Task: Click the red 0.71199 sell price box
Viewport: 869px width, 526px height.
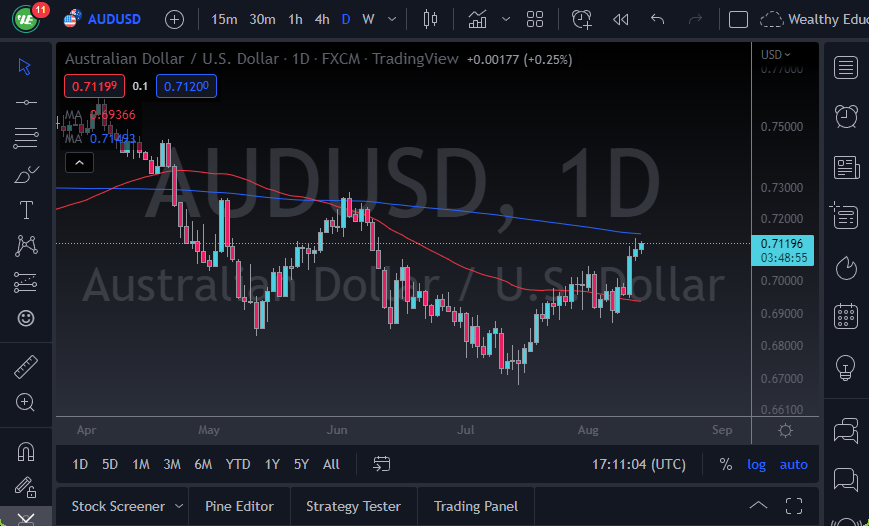Action: click(x=92, y=86)
